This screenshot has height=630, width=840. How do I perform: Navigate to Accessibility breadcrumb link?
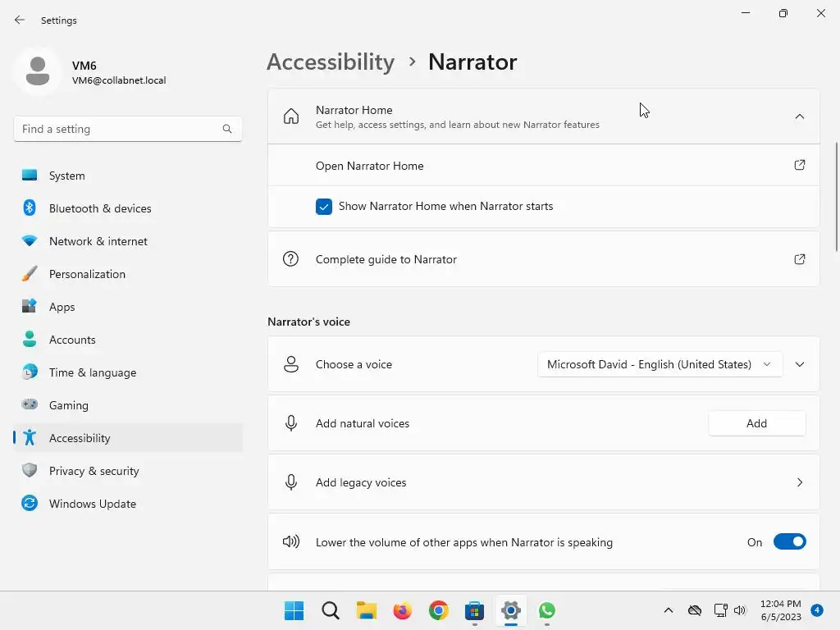click(331, 62)
